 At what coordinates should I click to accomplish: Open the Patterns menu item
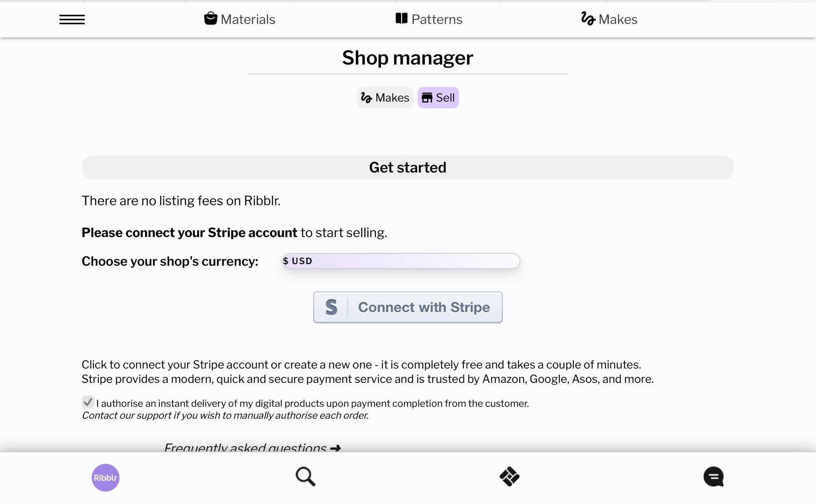pos(429,19)
